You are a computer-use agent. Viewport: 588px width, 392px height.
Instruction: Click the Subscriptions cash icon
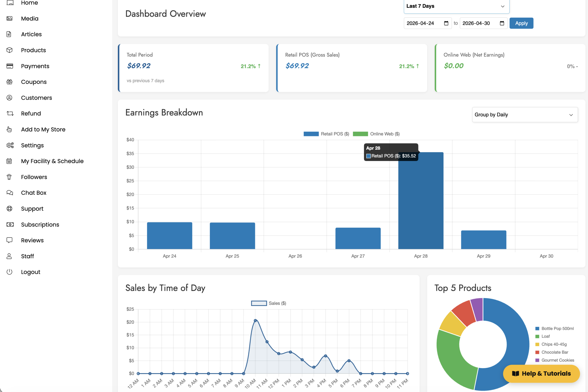(10, 225)
